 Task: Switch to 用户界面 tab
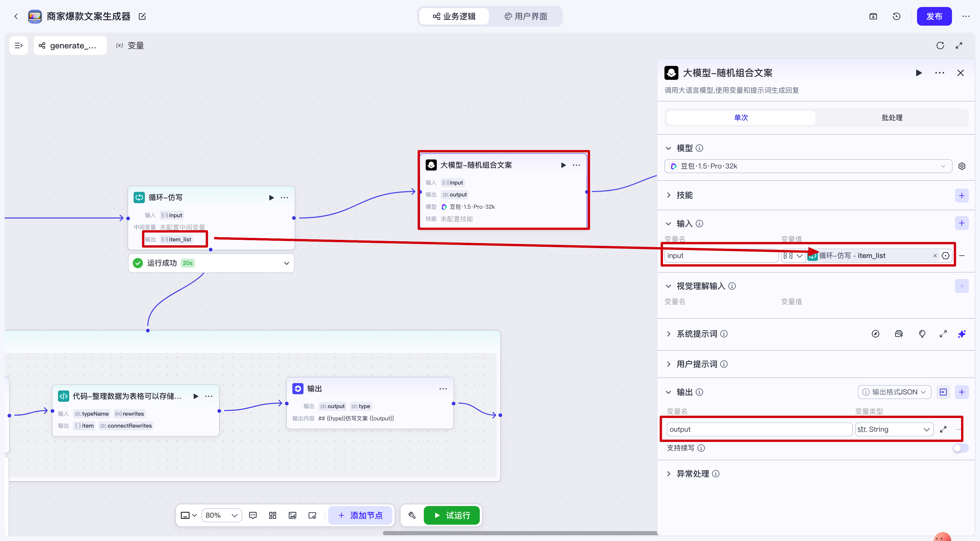click(526, 16)
